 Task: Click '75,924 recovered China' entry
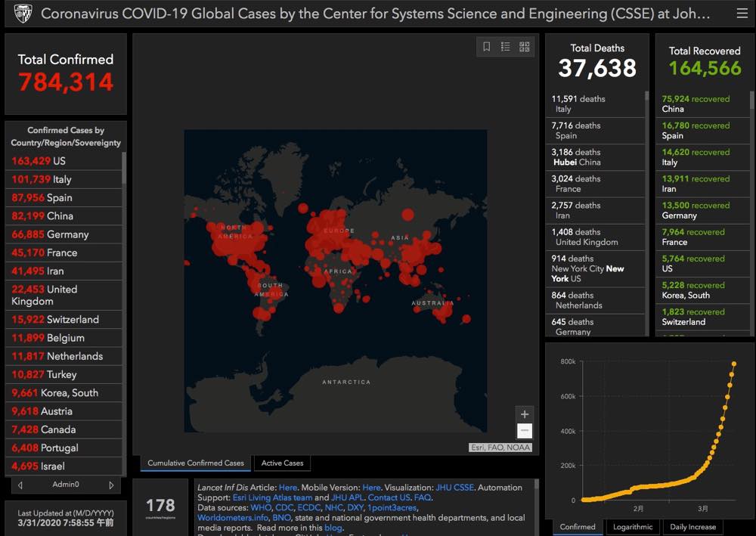point(702,104)
